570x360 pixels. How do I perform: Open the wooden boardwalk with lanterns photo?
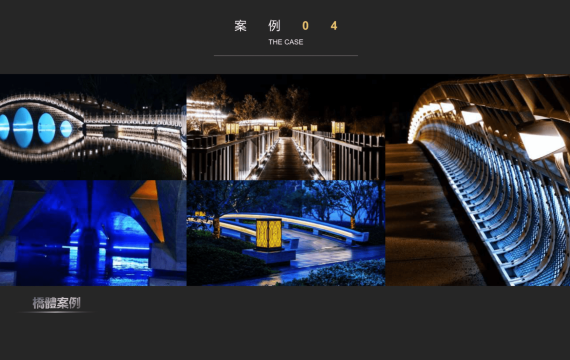286,127
